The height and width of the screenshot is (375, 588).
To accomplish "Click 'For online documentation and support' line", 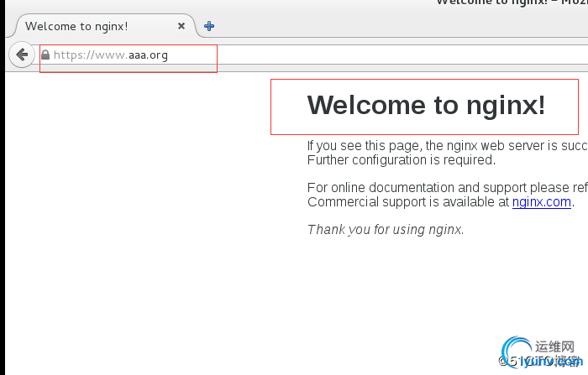I will (x=448, y=187).
